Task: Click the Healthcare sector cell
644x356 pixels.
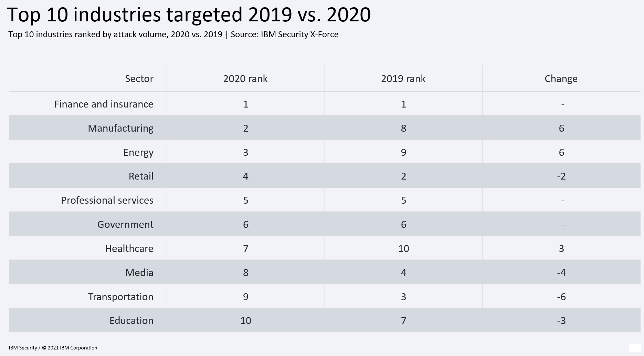Action: coord(129,248)
